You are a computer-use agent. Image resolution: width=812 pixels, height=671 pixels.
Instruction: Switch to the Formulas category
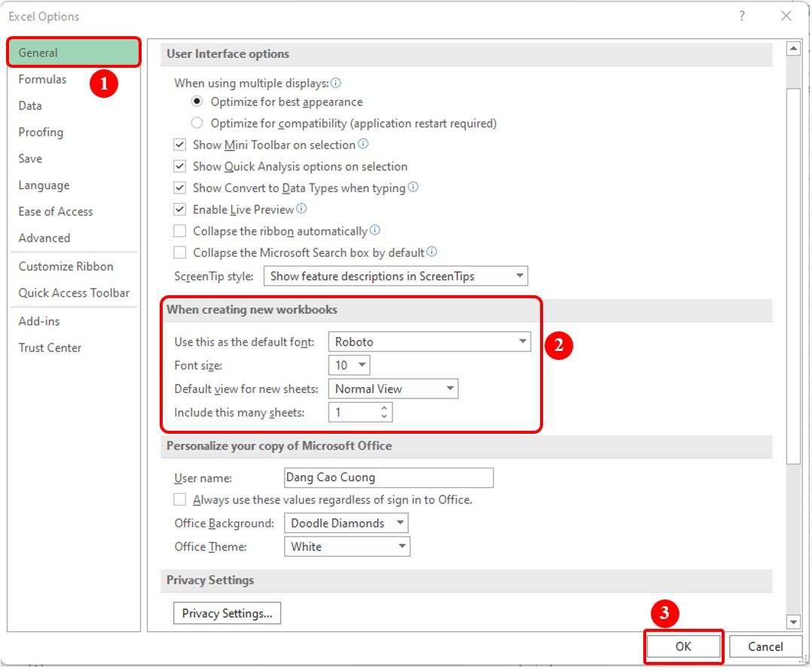click(x=74, y=79)
